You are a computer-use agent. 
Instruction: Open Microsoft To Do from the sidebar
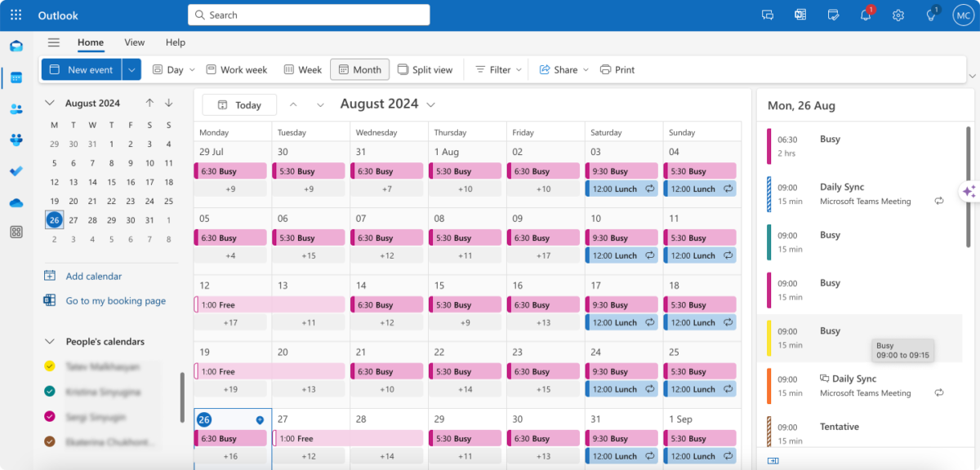tap(16, 171)
